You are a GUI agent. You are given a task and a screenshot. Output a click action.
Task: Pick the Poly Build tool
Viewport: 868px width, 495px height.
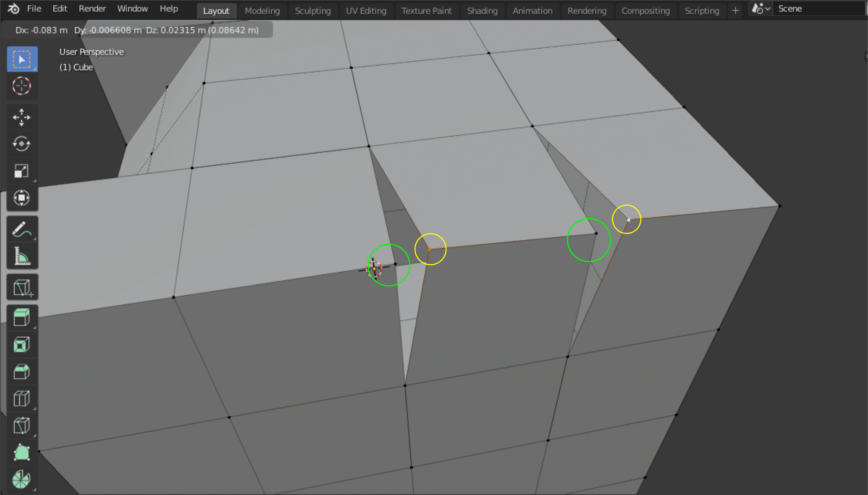pyautogui.click(x=22, y=452)
